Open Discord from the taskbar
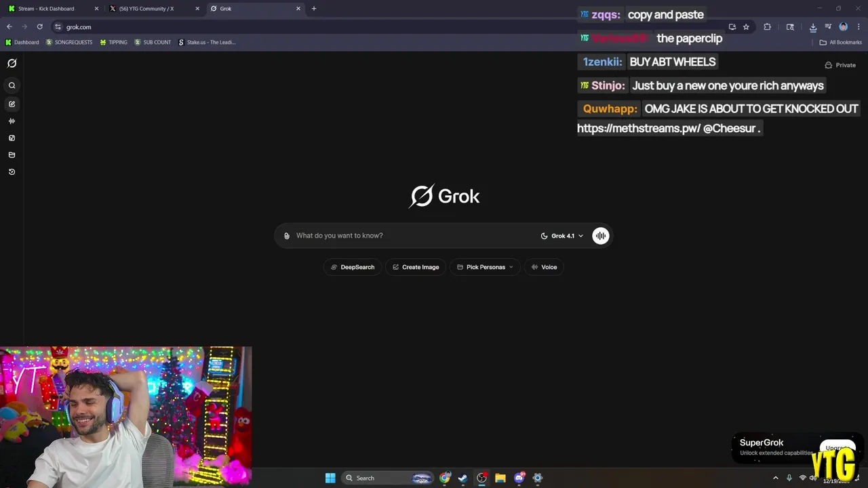This screenshot has width=868, height=488. 519,478
